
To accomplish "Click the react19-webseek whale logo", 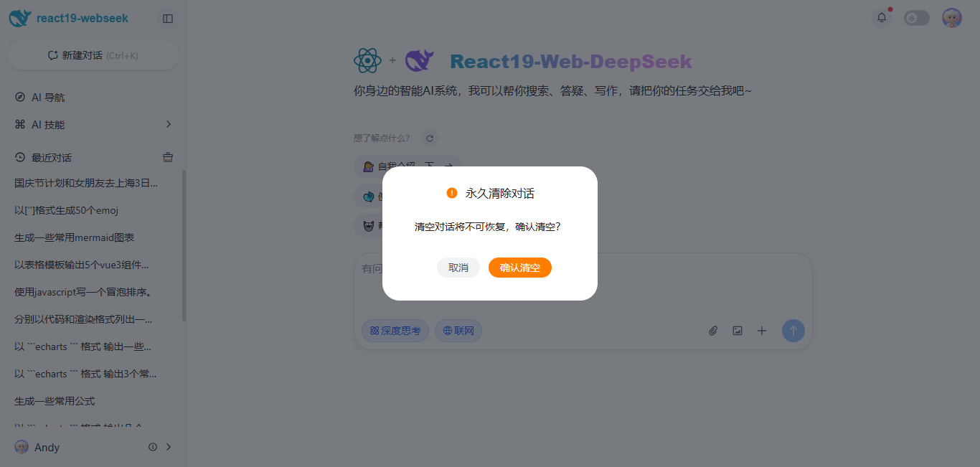I will click(20, 19).
